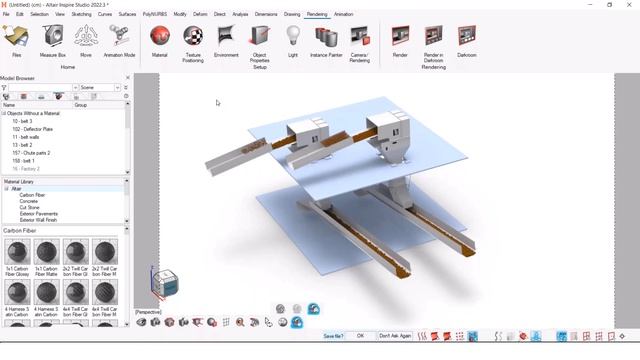This screenshot has width=640, height=360.
Task: Collapse the Altair material library node
Action: coord(7,189)
